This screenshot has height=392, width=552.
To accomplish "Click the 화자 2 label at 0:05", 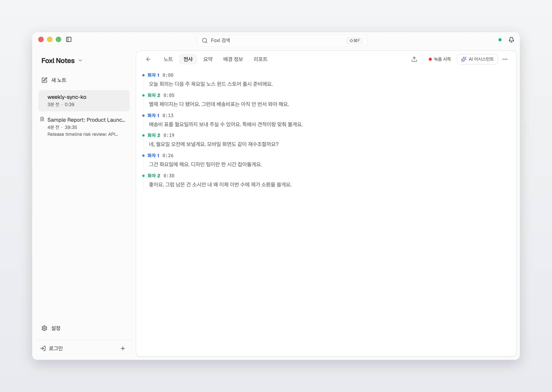I will click(154, 95).
